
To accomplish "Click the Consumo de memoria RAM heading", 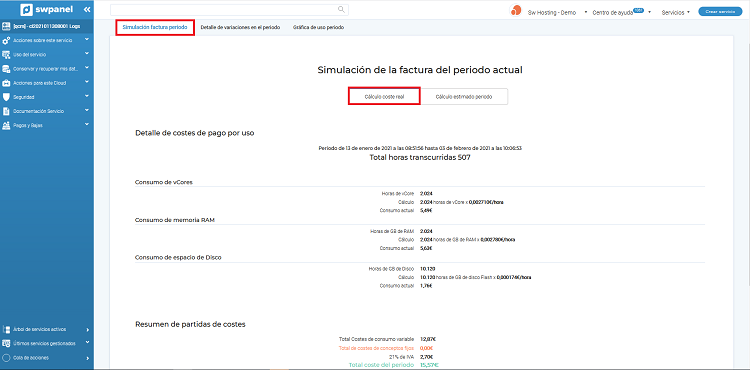I will (x=174, y=219).
